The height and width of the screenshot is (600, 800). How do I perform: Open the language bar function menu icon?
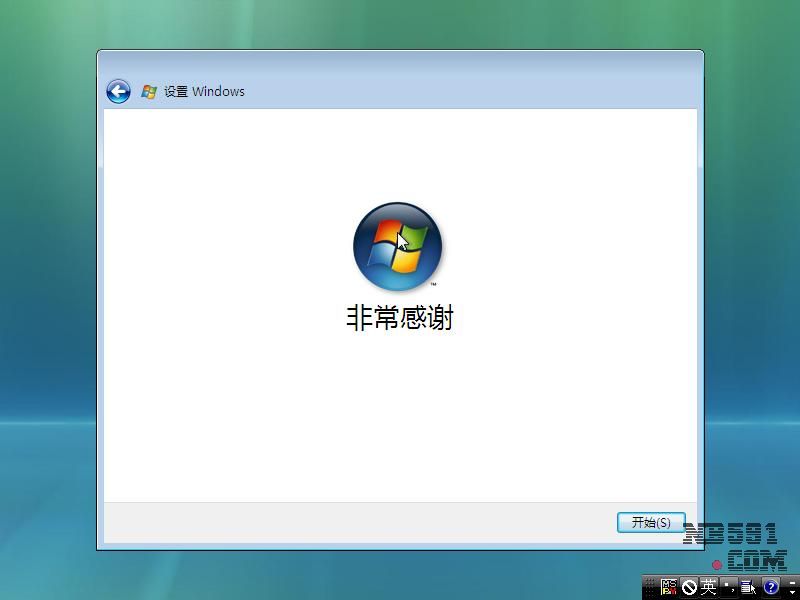[x=748, y=587]
